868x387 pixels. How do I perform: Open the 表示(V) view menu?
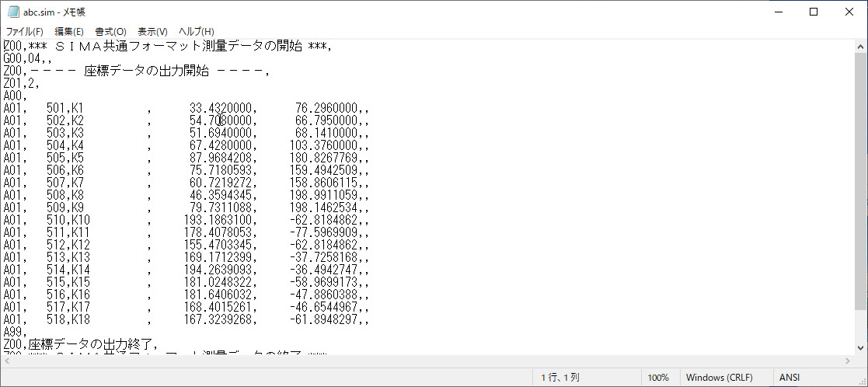152,31
